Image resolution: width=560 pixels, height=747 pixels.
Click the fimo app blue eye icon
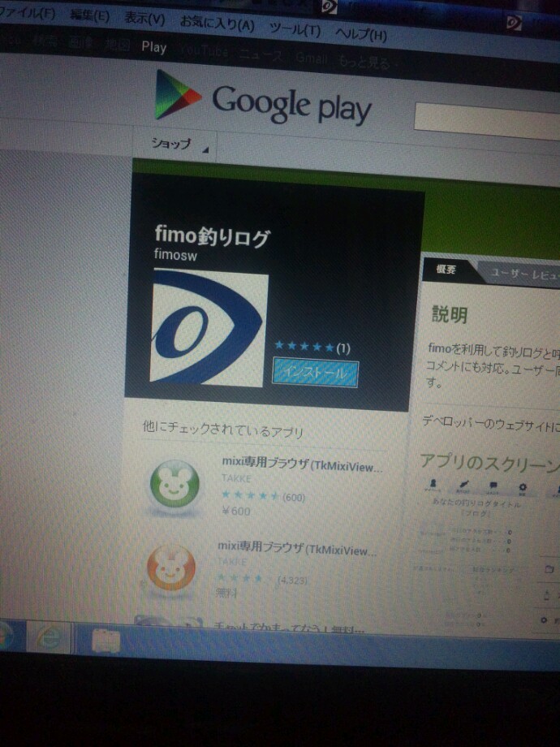pyautogui.click(x=208, y=328)
